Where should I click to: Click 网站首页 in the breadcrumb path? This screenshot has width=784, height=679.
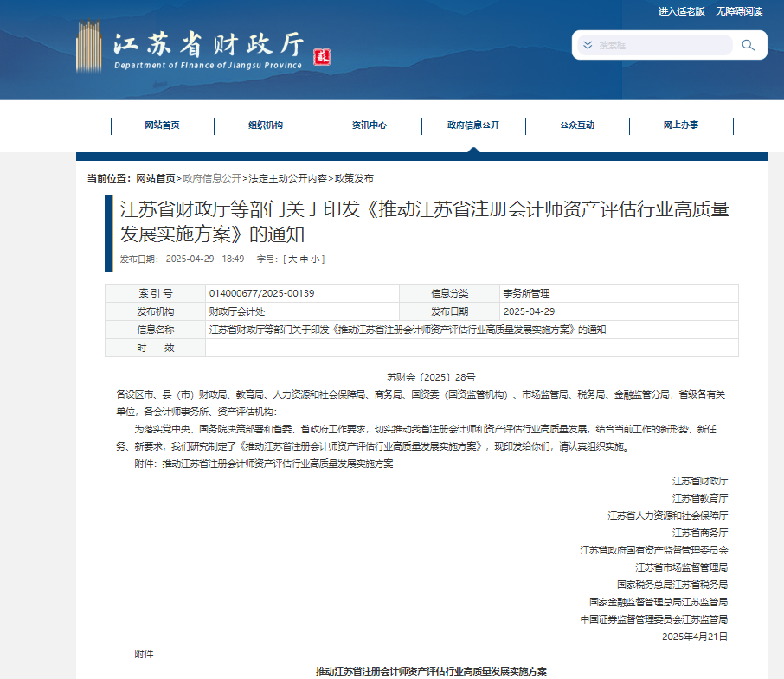156,178
